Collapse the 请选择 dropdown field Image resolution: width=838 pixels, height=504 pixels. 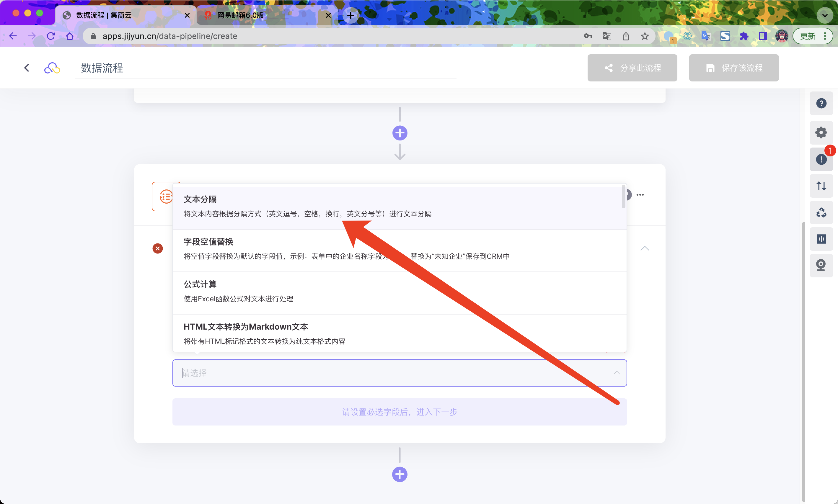(x=617, y=373)
